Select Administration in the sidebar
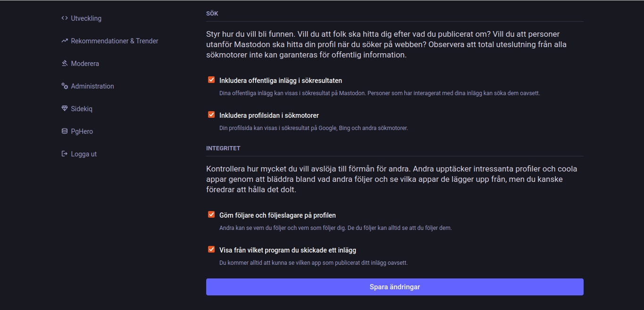The height and width of the screenshot is (310, 644). pyautogui.click(x=92, y=86)
